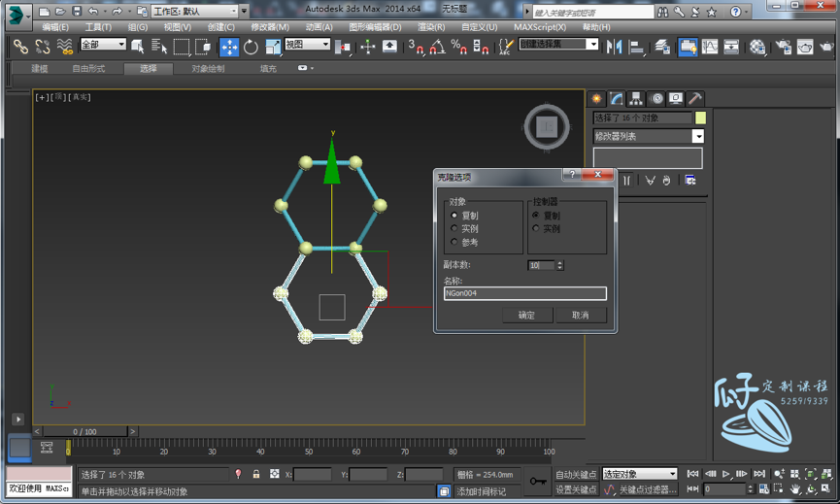Select 实例 radio under 对象 group
This screenshot has height=504, width=840.
(x=454, y=229)
